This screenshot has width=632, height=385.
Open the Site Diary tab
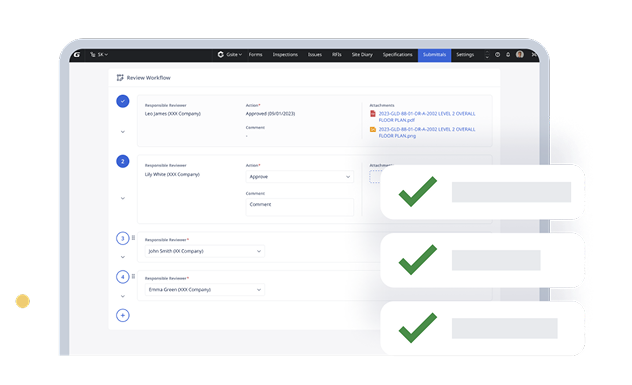pos(362,54)
